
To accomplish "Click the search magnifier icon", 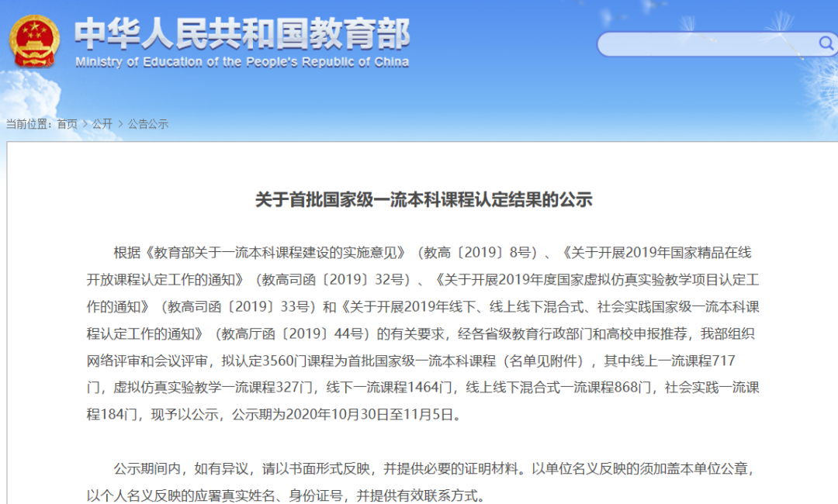I will click(x=825, y=44).
